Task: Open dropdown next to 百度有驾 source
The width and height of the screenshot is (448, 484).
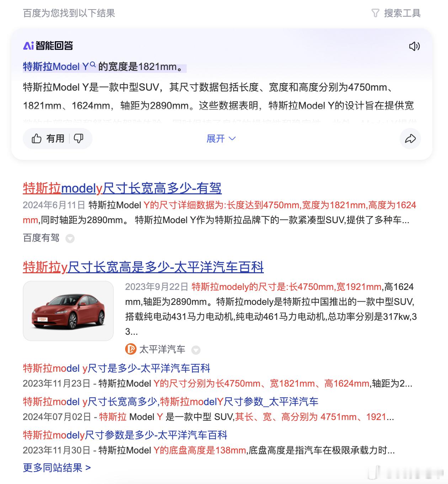Action: coord(70,238)
